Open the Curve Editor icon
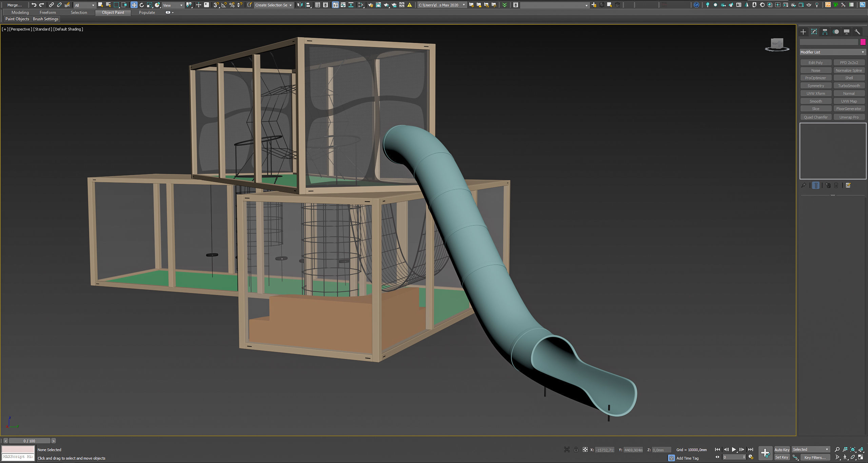This screenshot has height=463, width=868. pos(343,5)
